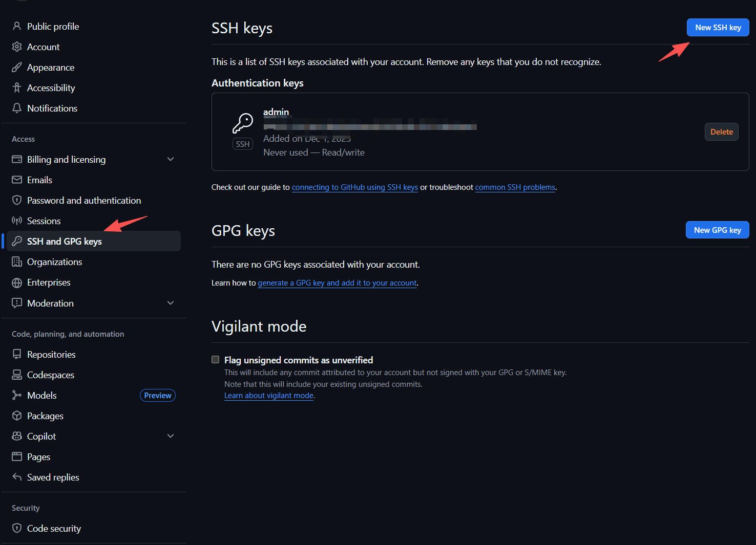Click the envelope icon beside Emails
756x545 pixels.
(17, 180)
